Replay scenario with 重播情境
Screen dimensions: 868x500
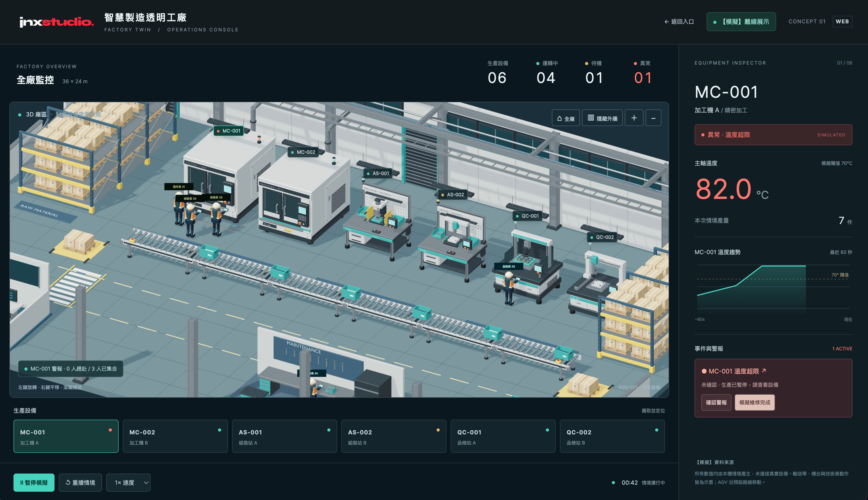pyautogui.click(x=80, y=482)
